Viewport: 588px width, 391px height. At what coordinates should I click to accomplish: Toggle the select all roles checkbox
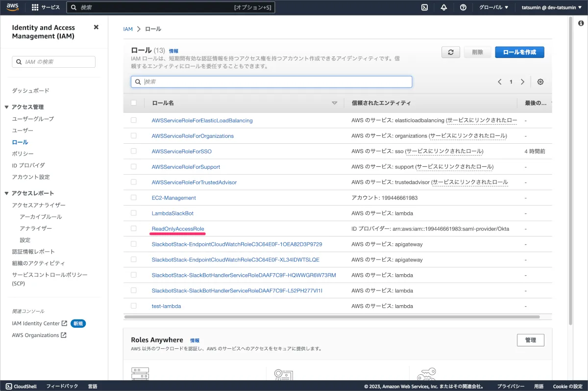[x=134, y=103]
